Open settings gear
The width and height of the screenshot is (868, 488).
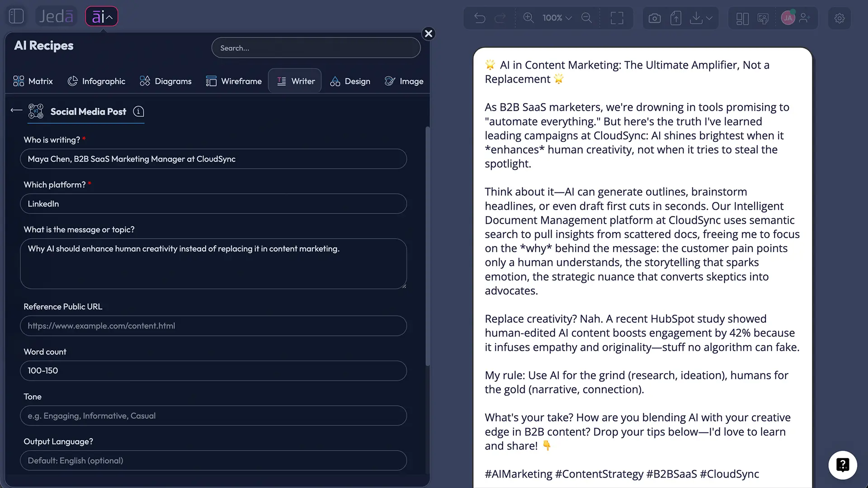840,19
